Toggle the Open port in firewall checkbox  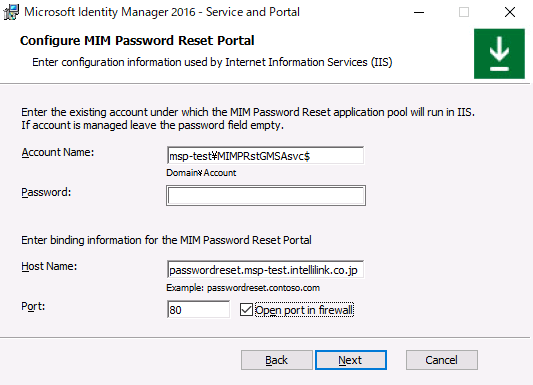click(246, 310)
